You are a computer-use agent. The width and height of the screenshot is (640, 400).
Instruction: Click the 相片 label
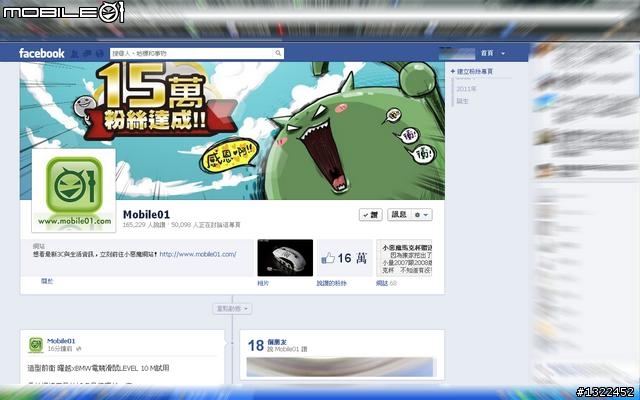pyautogui.click(x=263, y=283)
